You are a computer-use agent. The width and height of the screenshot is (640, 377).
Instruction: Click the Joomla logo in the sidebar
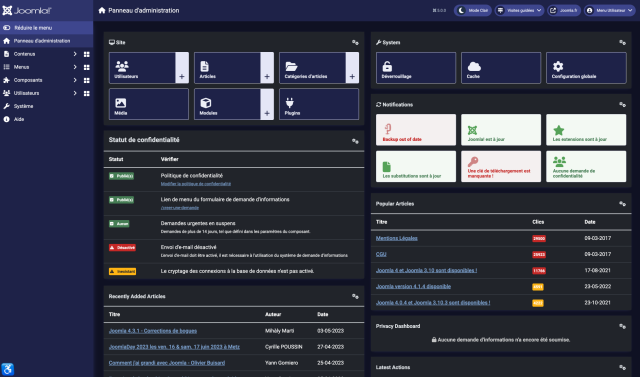27,10
